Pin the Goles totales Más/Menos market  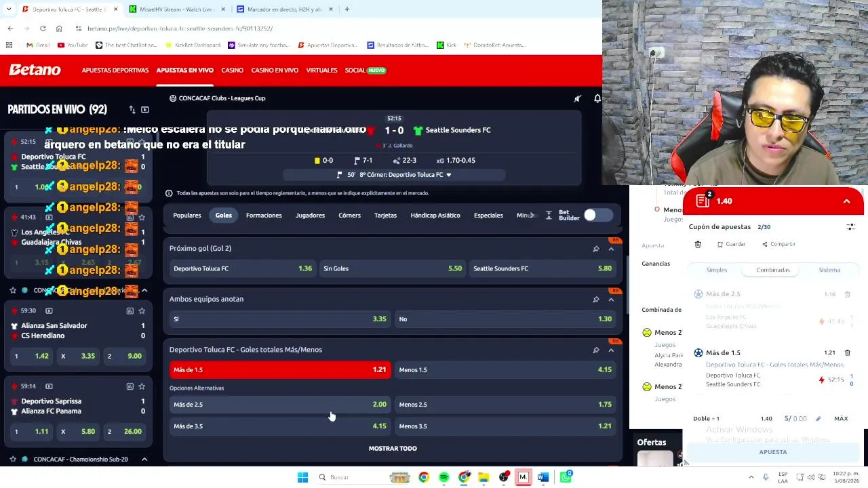click(x=596, y=350)
